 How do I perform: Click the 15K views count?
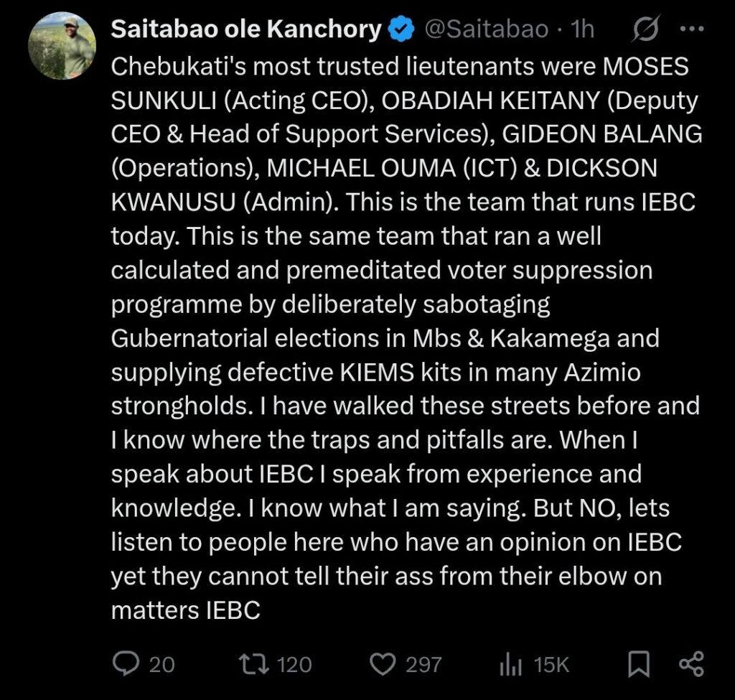tap(552, 665)
